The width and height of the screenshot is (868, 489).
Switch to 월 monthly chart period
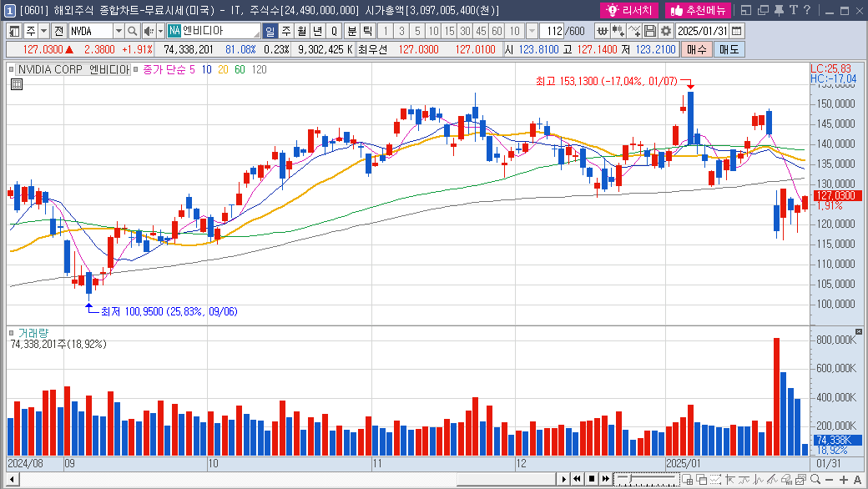[x=301, y=31]
